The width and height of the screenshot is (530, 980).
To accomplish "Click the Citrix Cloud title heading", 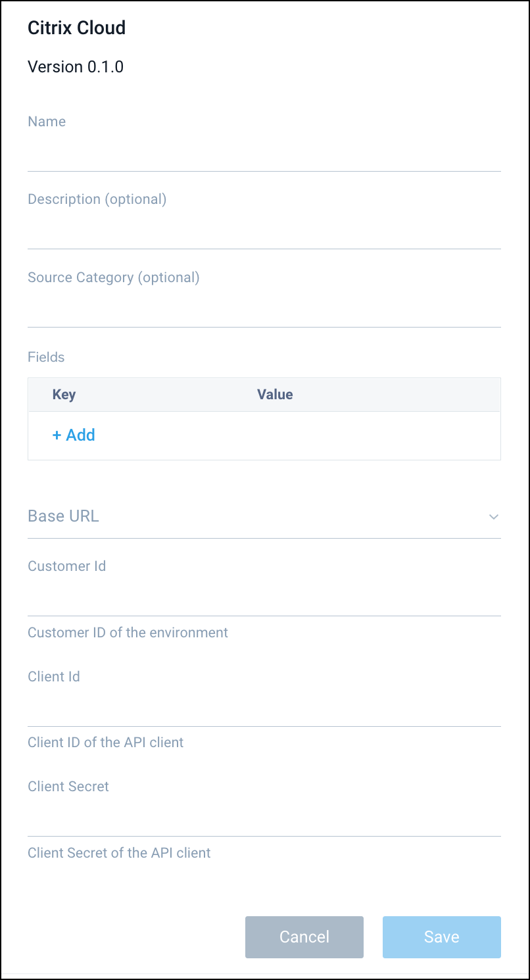I will (x=76, y=28).
